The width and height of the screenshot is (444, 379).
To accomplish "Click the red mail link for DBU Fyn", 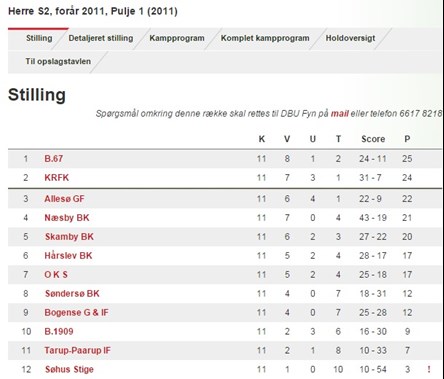I will pos(340,114).
